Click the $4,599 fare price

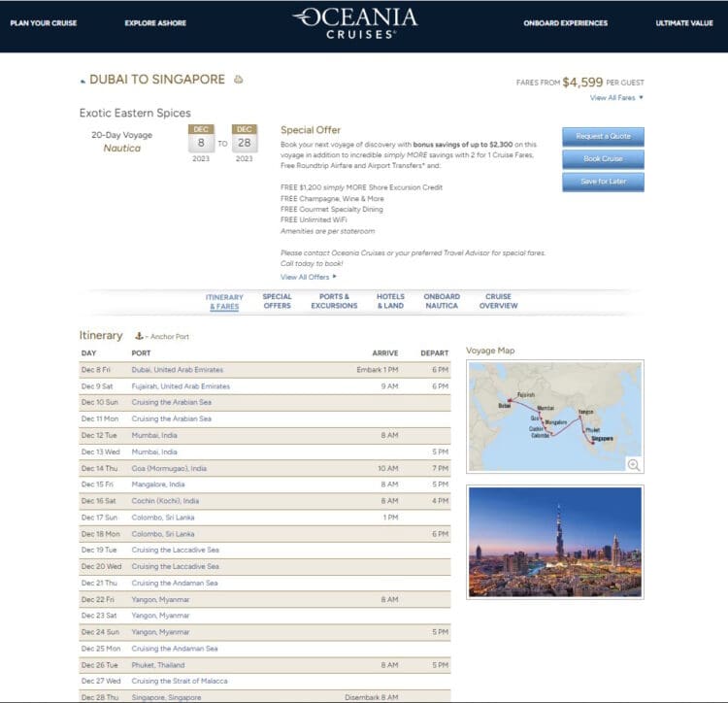point(582,83)
